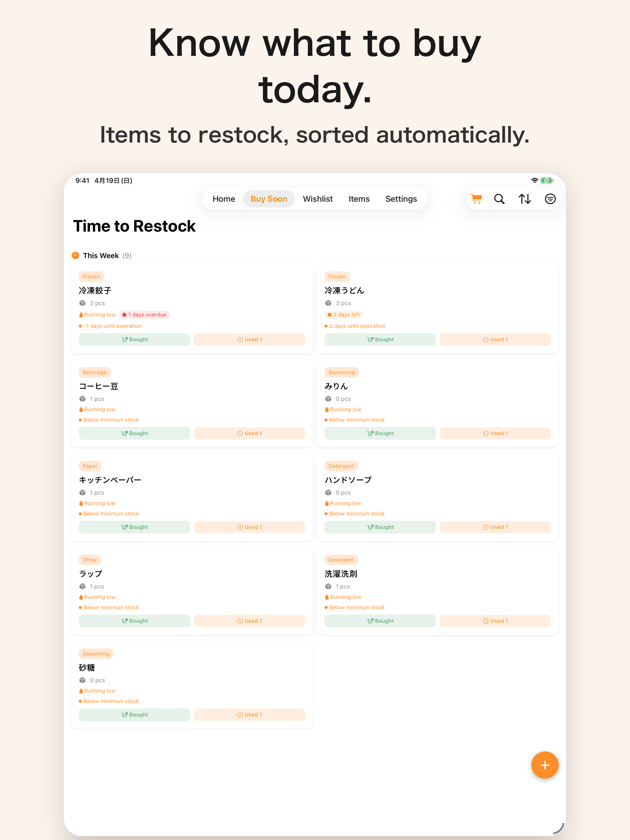Tap Used 1 on 砂糖 card
Screen dimensions: 630x840
click(249, 715)
